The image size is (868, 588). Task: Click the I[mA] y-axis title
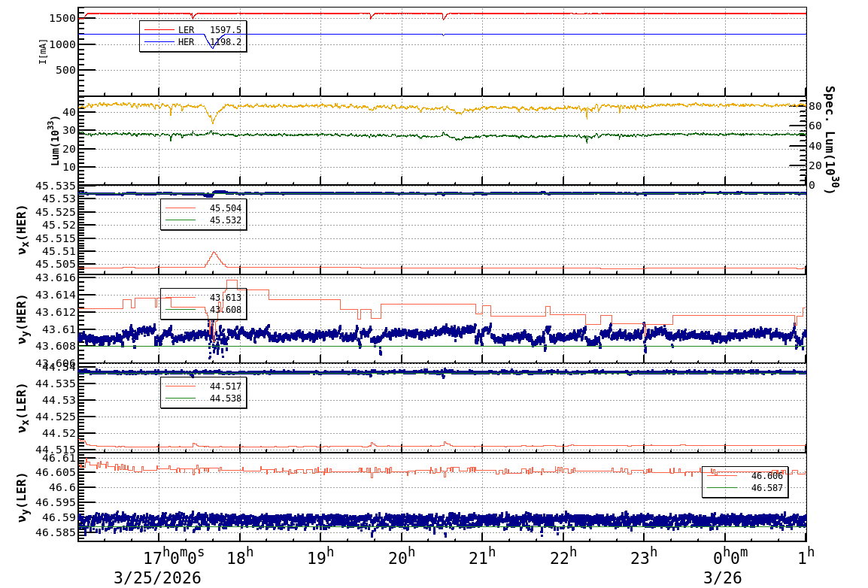(x=44, y=51)
